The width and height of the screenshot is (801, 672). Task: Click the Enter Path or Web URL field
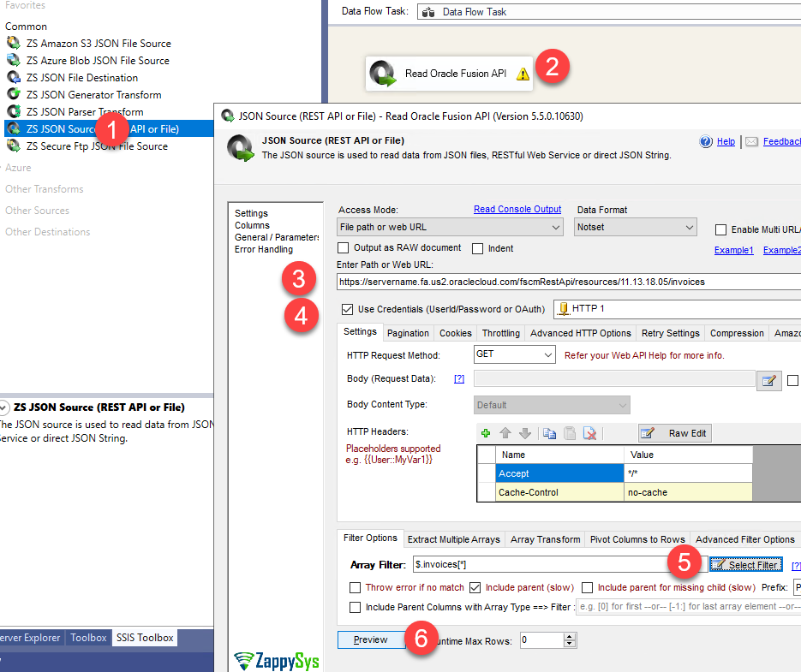pyautogui.click(x=569, y=282)
